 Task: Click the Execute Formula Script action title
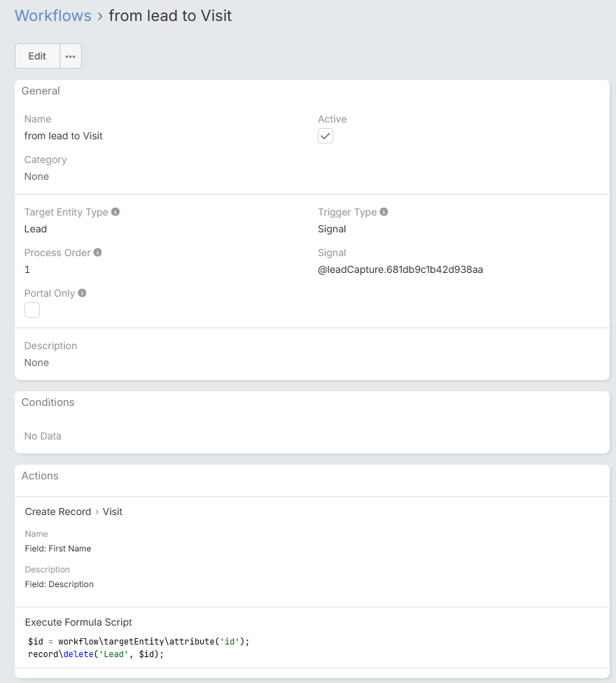(78, 622)
